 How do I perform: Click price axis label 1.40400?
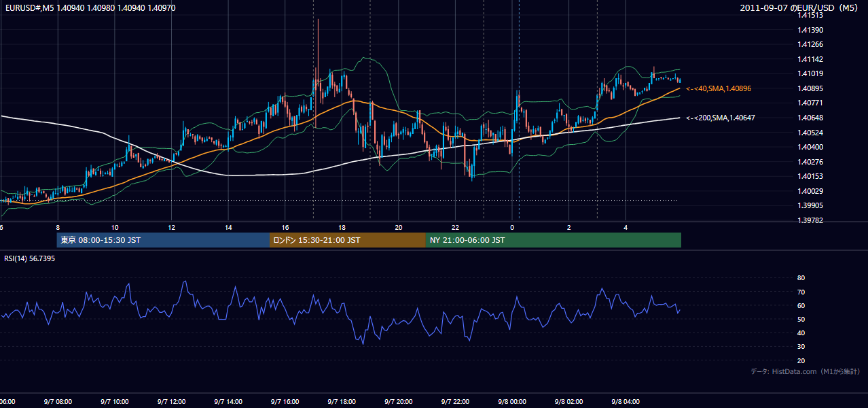pos(810,147)
